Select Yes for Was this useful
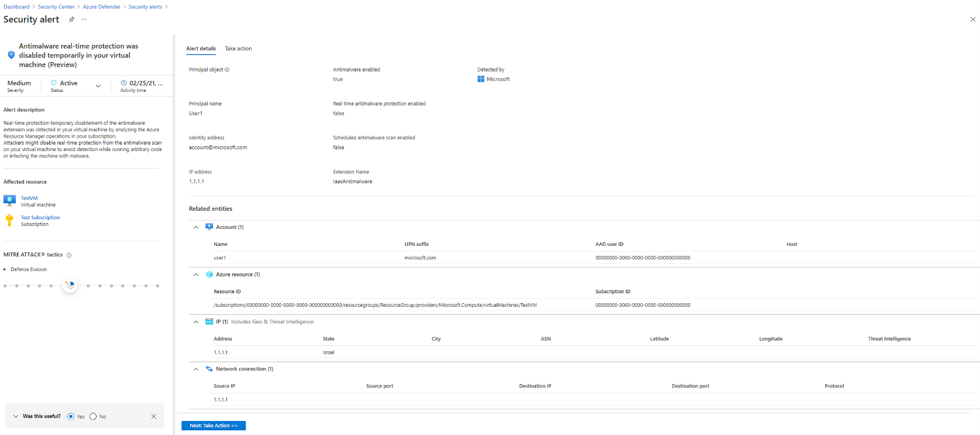This screenshot has width=980, height=435. (71, 416)
